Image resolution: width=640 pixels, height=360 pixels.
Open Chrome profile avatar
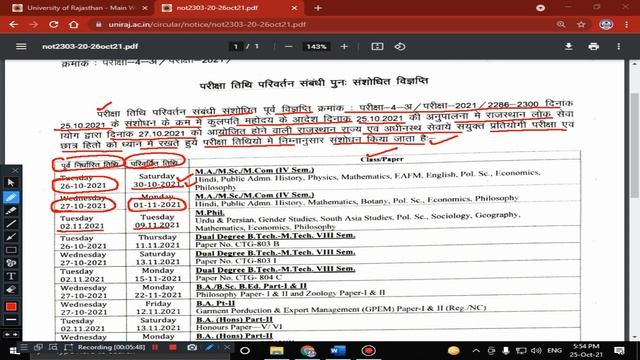click(606, 24)
